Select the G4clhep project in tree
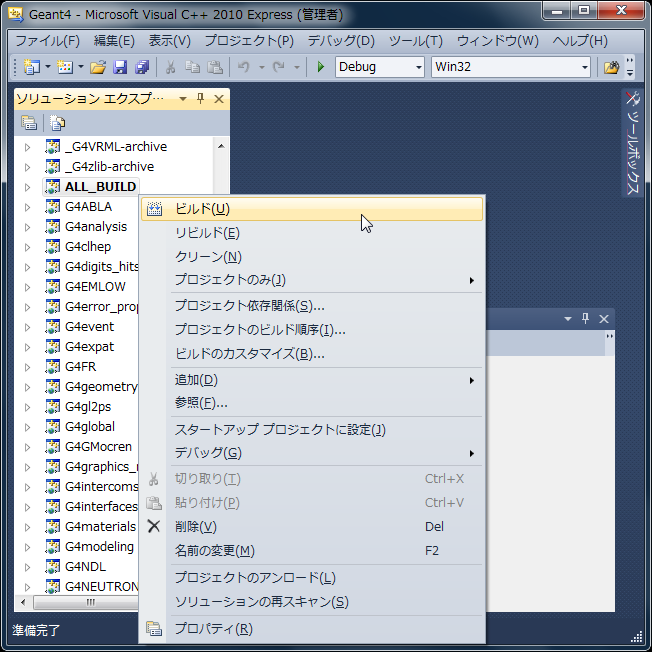 click(88, 247)
